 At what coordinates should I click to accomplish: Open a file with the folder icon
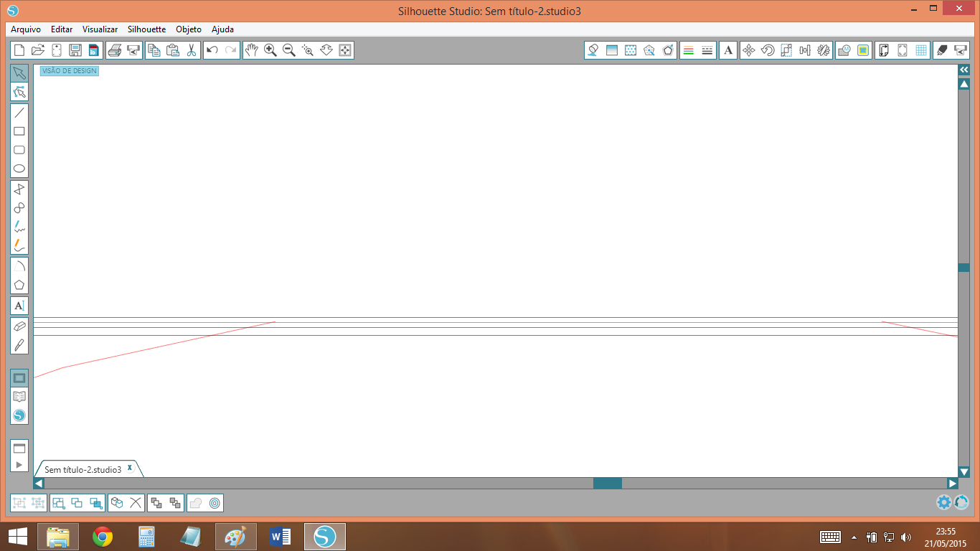(38, 50)
